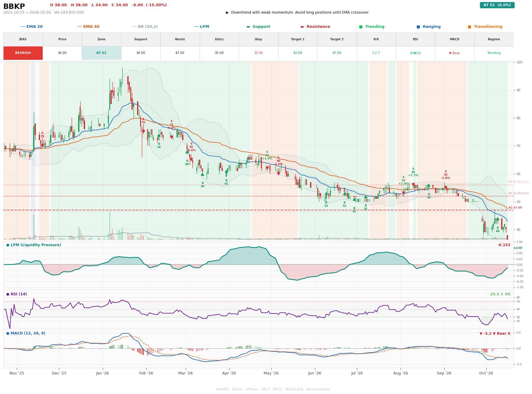Click the -3.2 Bear X MACD readout
The image size is (532, 394).
point(495,334)
